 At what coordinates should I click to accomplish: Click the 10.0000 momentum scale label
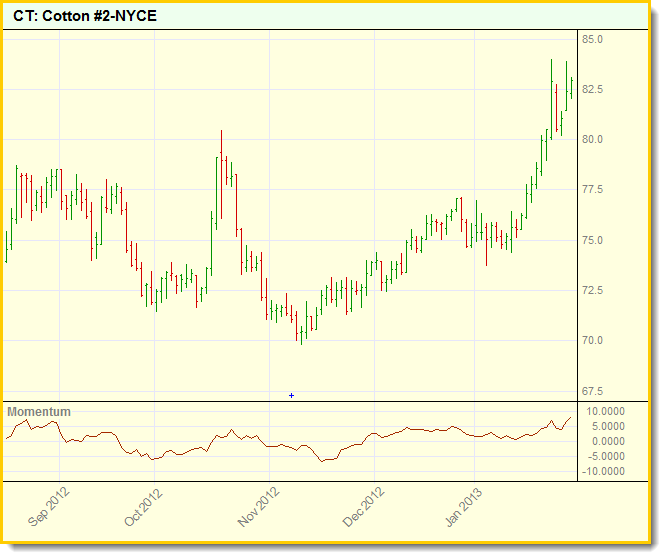(x=606, y=412)
